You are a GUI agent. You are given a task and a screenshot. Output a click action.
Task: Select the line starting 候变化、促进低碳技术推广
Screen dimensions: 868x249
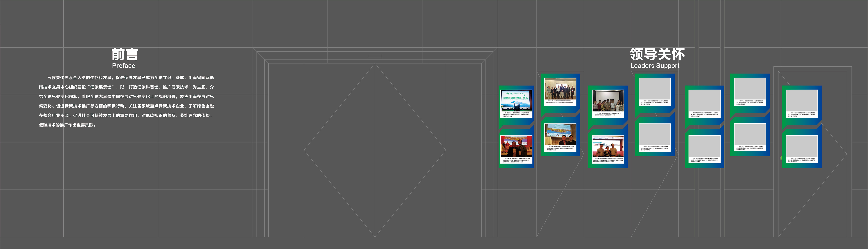pos(126,106)
